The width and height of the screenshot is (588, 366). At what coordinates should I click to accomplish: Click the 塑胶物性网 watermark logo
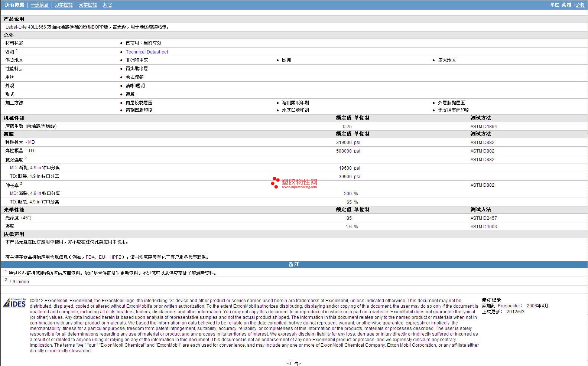tap(294, 182)
